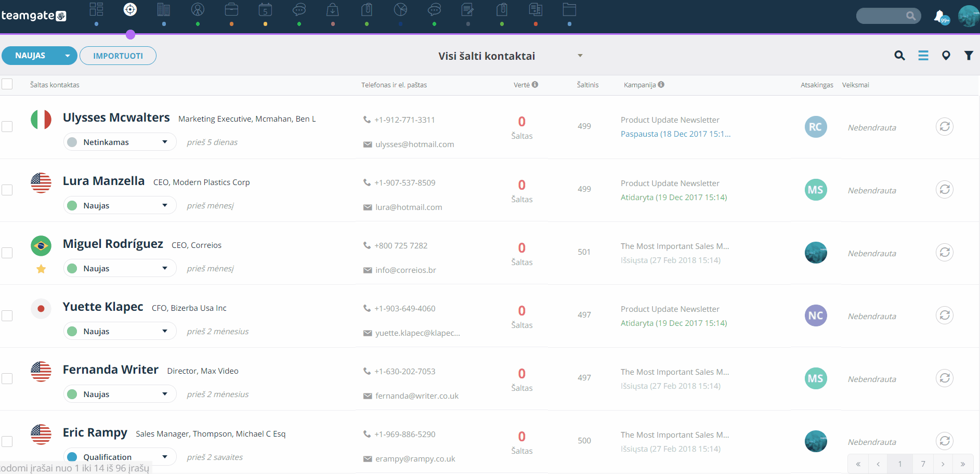This screenshot has width=980, height=474.
Task: Open Paspausta campaign status link for Ulysses
Action: 675,134
